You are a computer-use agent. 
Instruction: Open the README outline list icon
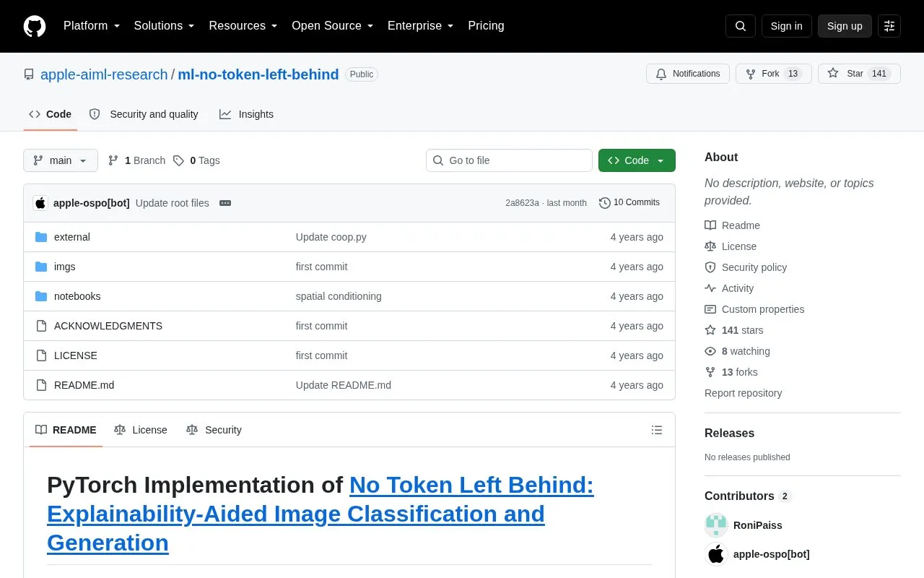[x=657, y=430]
